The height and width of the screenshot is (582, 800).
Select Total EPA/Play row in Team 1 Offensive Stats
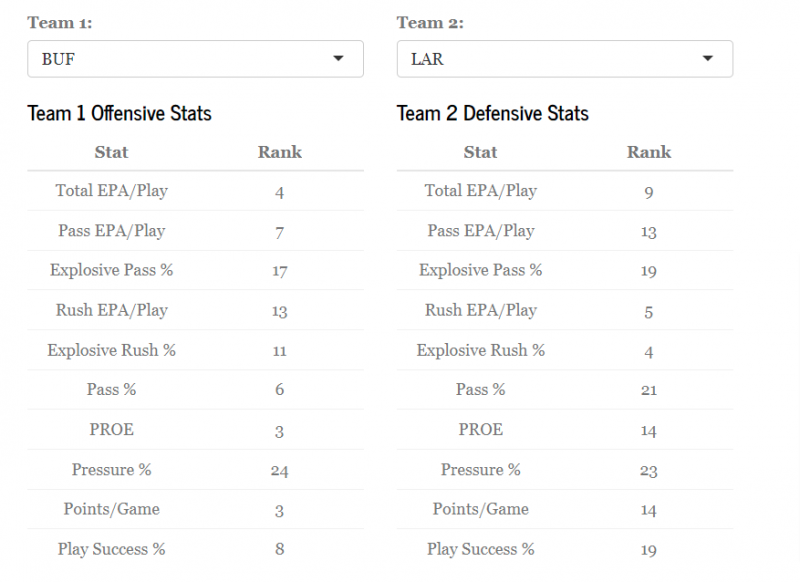coord(111,191)
